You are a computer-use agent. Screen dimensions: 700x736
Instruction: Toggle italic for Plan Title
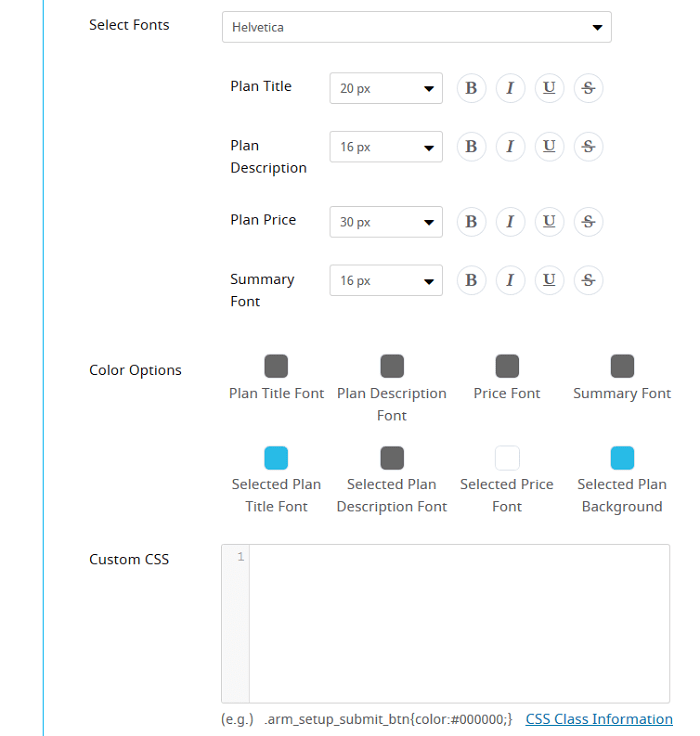[x=510, y=88]
